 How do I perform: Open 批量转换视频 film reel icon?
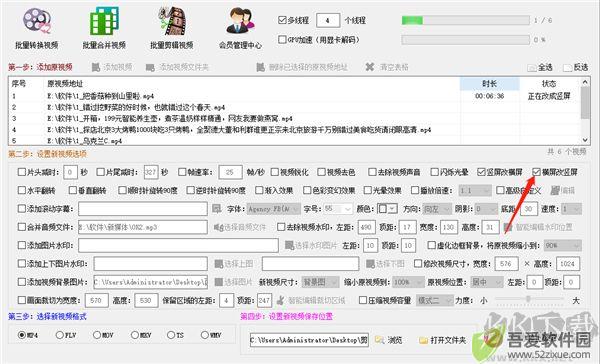(36, 21)
